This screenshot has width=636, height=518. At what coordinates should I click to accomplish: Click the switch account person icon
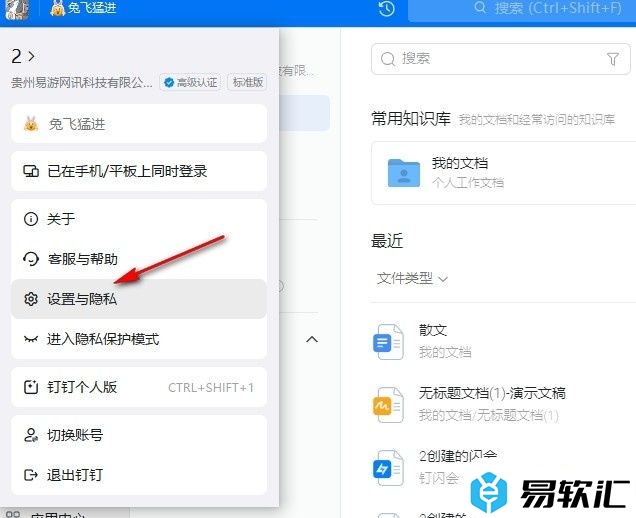pos(31,435)
